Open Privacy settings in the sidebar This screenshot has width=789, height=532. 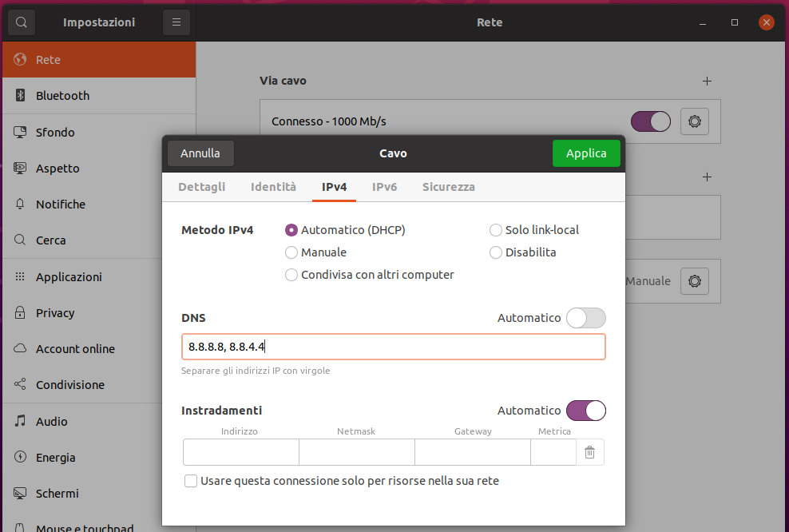pyautogui.click(x=55, y=313)
